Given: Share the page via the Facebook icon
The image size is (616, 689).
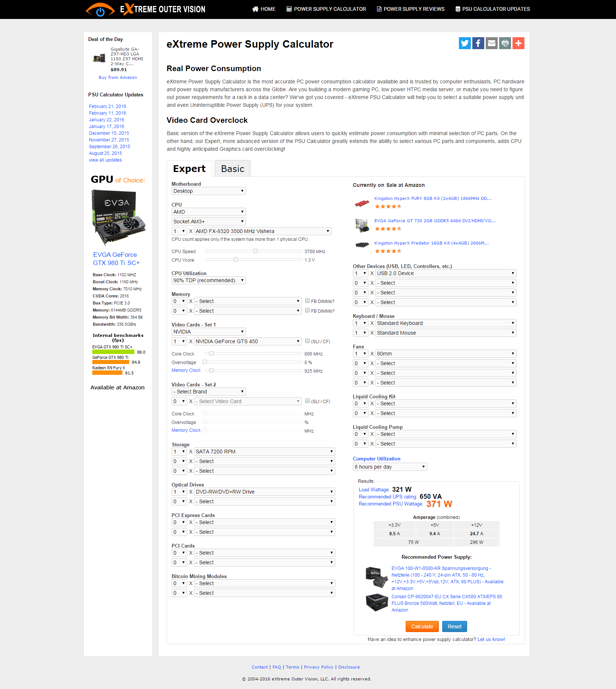Looking at the screenshot, I should (x=478, y=43).
